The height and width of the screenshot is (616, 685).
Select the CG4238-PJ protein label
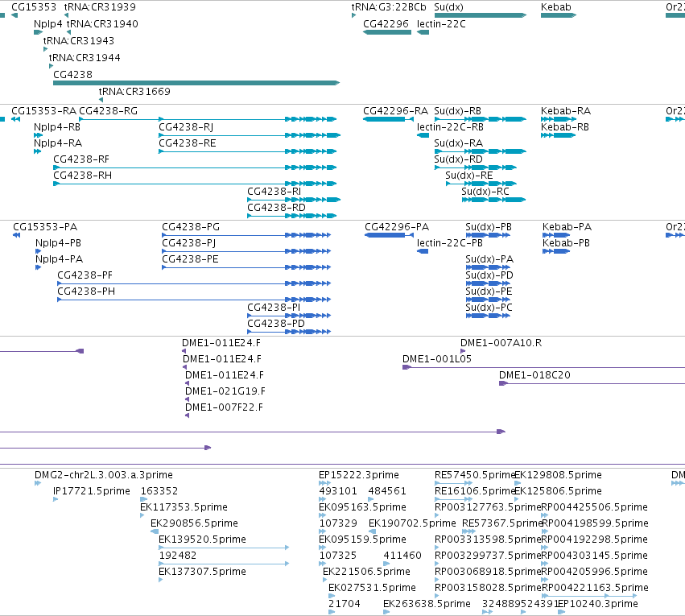[188, 243]
